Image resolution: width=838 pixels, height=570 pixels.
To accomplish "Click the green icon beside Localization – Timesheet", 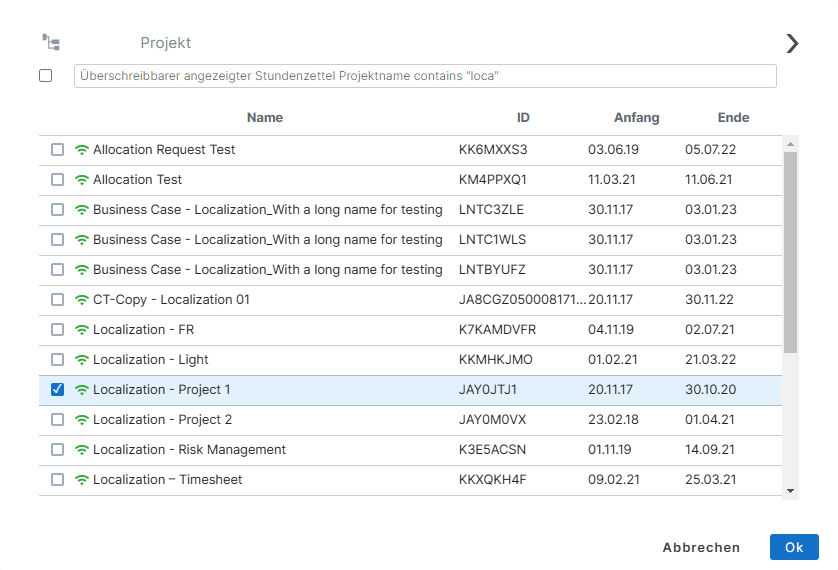I will point(82,480).
